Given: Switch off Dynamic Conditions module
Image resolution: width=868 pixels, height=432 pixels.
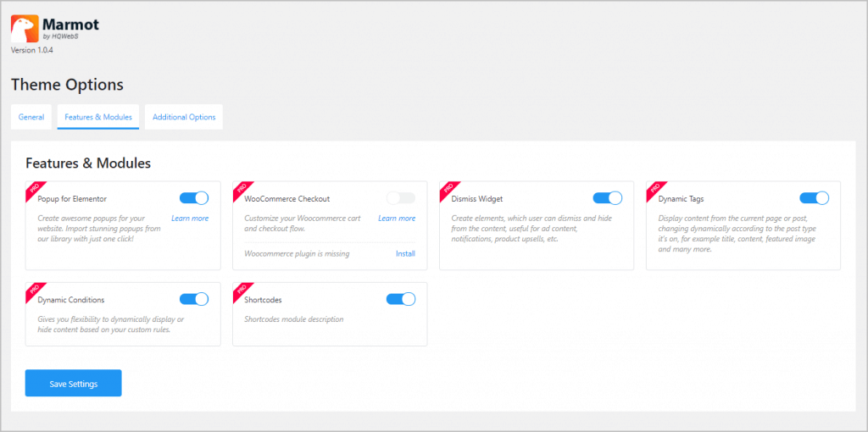Looking at the screenshot, I should pyautogui.click(x=193, y=299).
